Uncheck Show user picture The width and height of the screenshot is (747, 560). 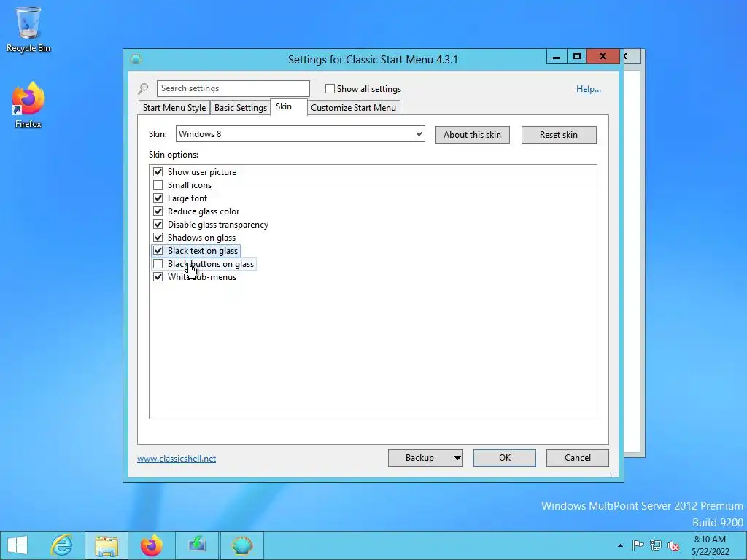coord(158,171)
